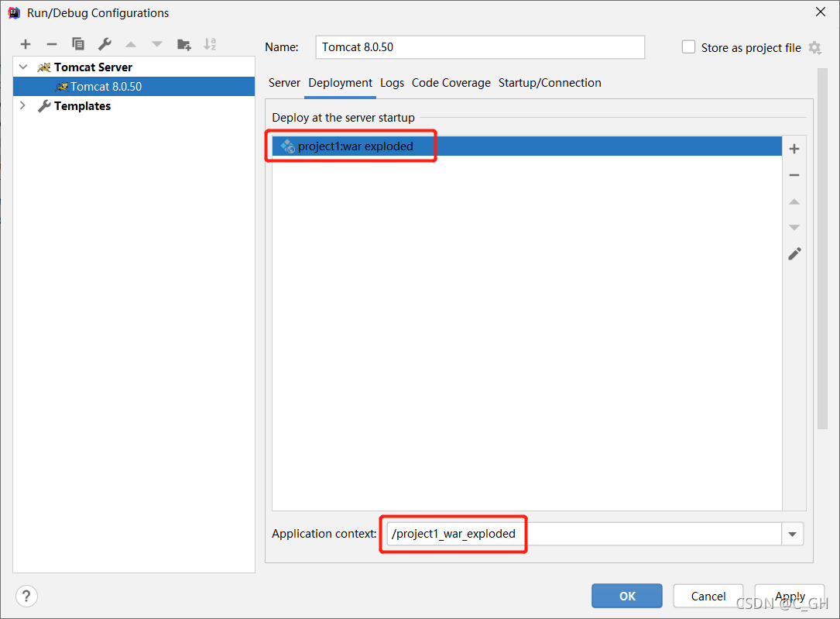This screenshot has width=840, height=619.
Task: Open the Startup/Connection tab
Action: (x=550, y=83)
